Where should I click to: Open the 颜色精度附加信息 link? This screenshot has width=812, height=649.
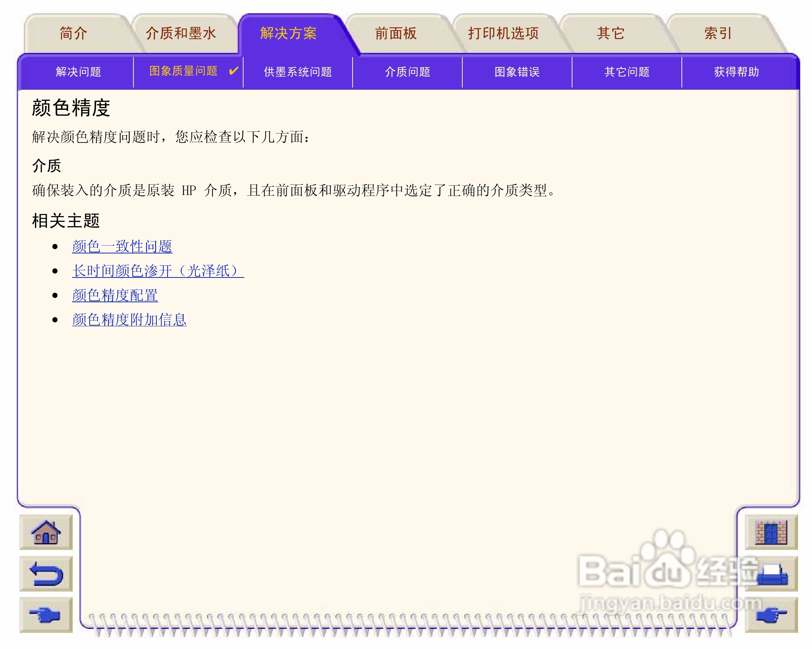point(129,319)
